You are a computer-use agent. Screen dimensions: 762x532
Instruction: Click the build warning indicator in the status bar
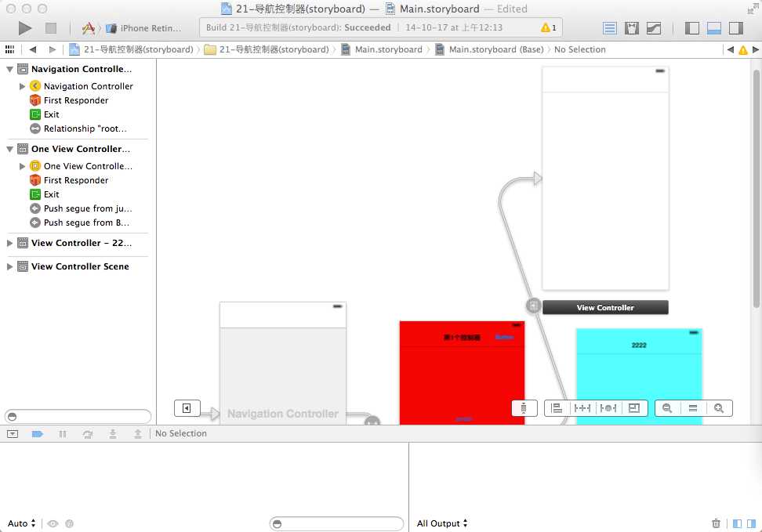click(548, 27)
